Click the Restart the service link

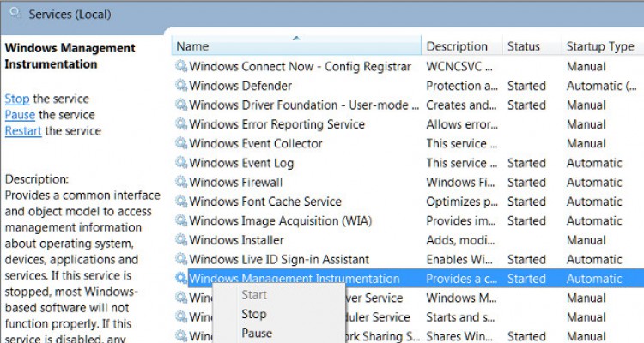[23, 131]
